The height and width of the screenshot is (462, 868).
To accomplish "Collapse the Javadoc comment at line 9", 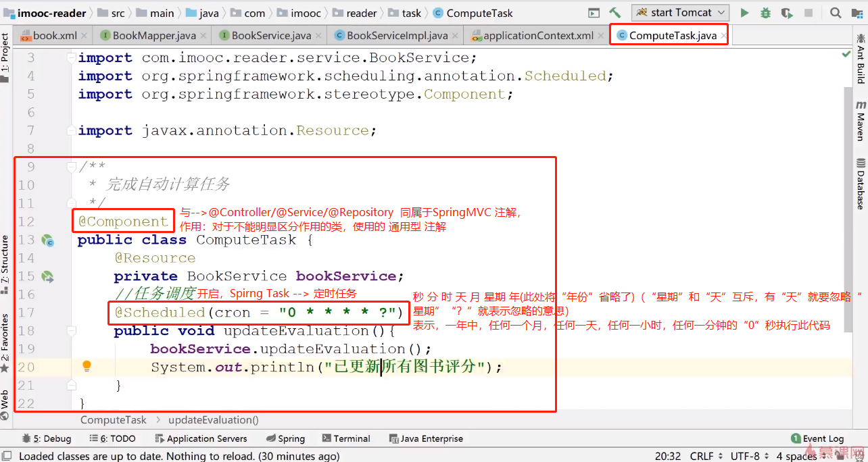I will 71,167.
